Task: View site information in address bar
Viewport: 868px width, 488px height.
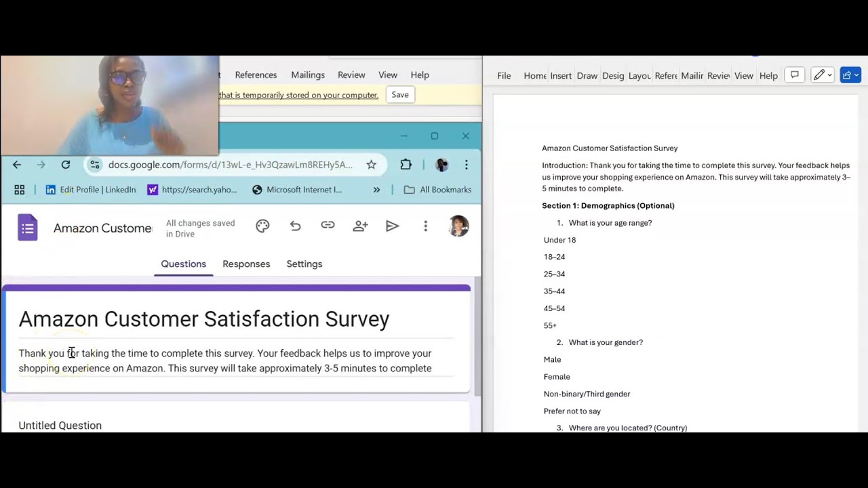Action: (95, 165)
